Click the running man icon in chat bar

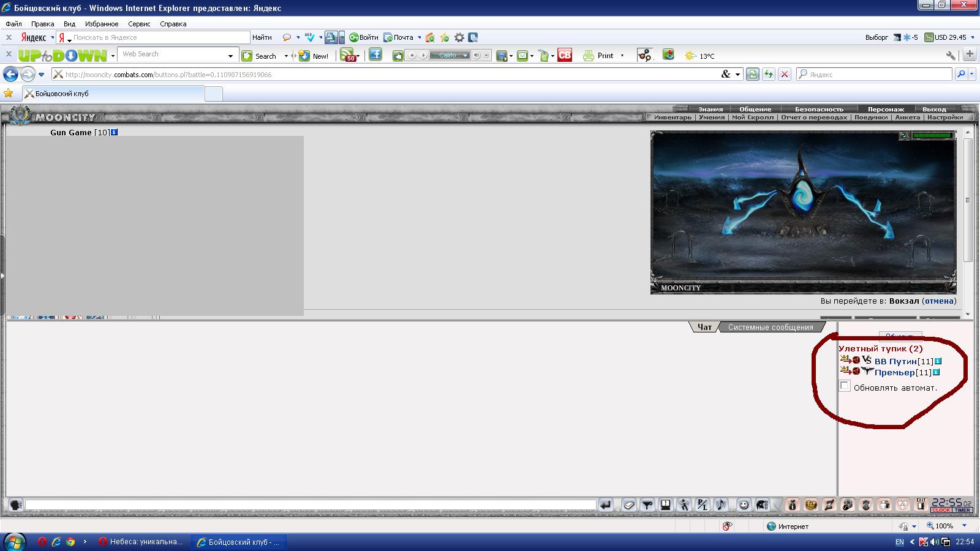click(684, 505)
